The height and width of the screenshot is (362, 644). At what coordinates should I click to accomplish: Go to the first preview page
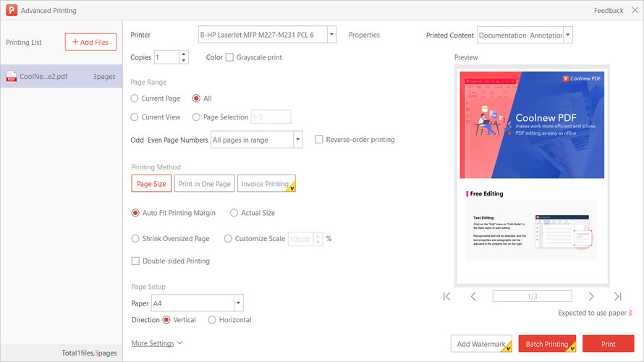coord(446,296)
